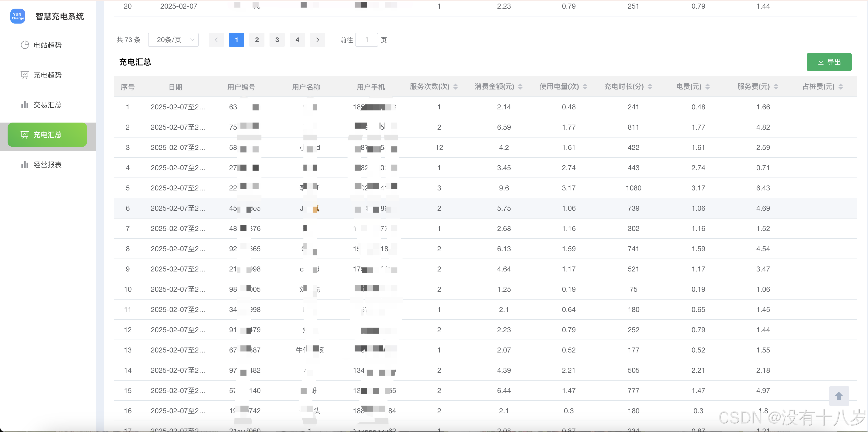
Task: Click the 充电汇总 presentation icon in the sidebar
Action: coord(25,135)
